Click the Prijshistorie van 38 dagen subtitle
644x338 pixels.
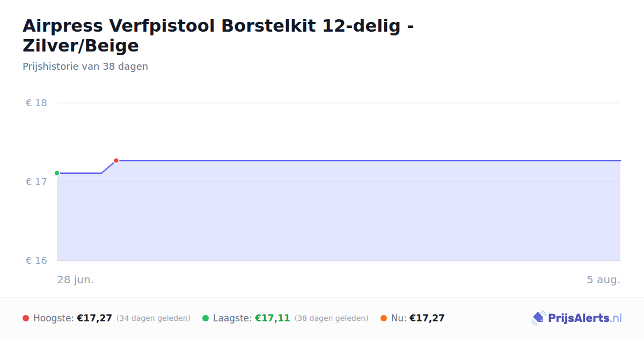click(85, 67)
